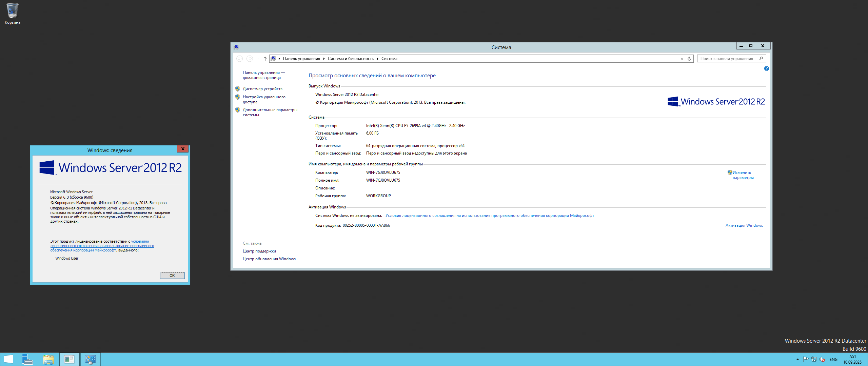Open Диспетчер устройств link
This screenshot has width=868, height=366.
[x=262, y=89]
